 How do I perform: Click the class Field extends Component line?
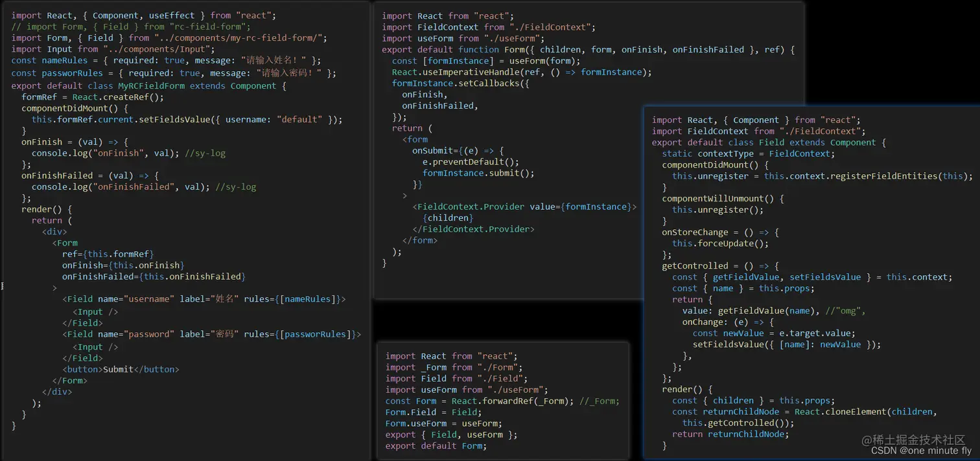(769, 142)
